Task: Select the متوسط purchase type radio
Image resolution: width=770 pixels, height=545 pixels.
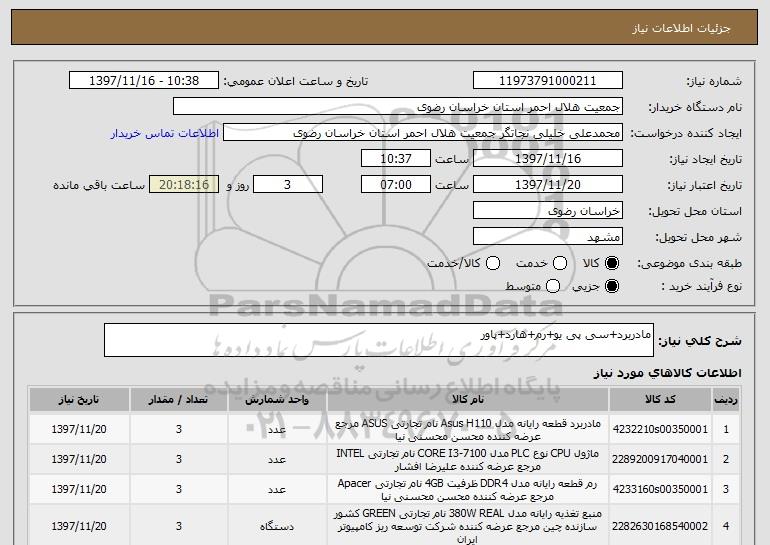Action: [x=553, y=286]
